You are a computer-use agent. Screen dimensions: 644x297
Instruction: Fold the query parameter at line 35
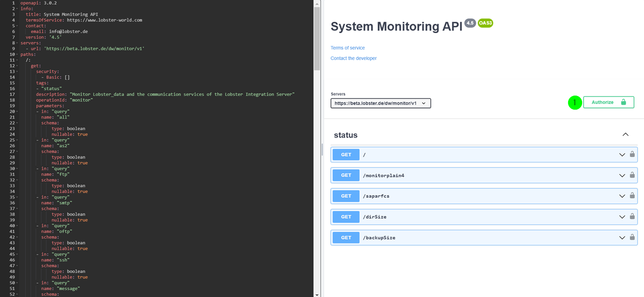[x=17, y=197]
